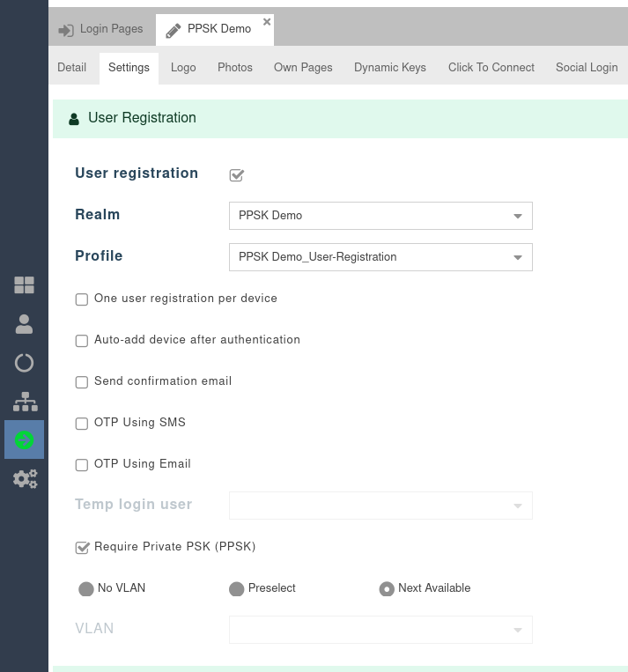628x672 pixels.
Task: Open the dashboard grid icon in sidebar
Action: click(x=25, y=284)
